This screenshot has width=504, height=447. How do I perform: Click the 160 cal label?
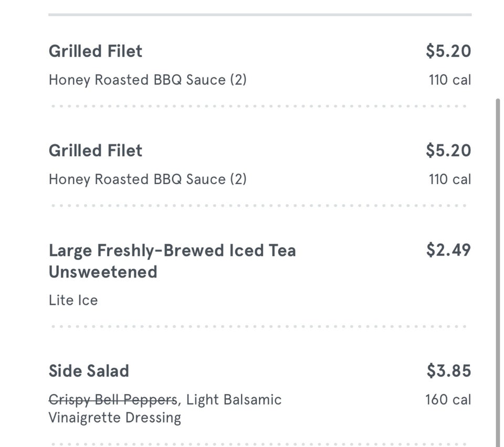(x=448, y=400)
